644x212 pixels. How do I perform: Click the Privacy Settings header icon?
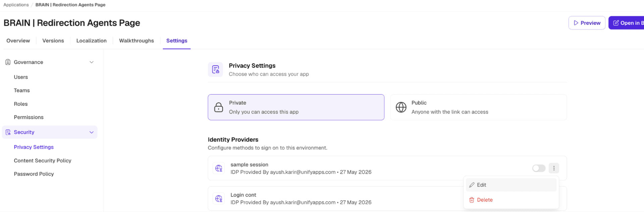click(215, 70)
